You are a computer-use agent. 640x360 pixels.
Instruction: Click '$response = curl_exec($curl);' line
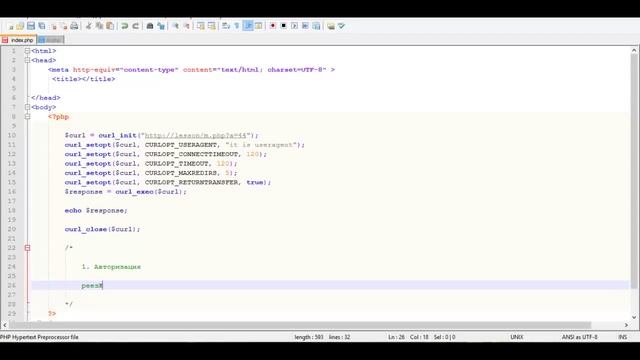tap(125, 192)
